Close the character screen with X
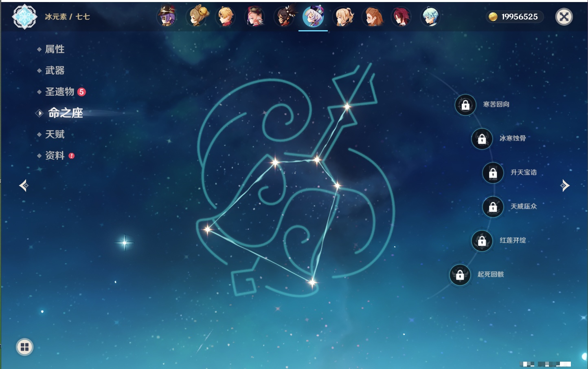The image size is (588, 369). pos(564,17)
